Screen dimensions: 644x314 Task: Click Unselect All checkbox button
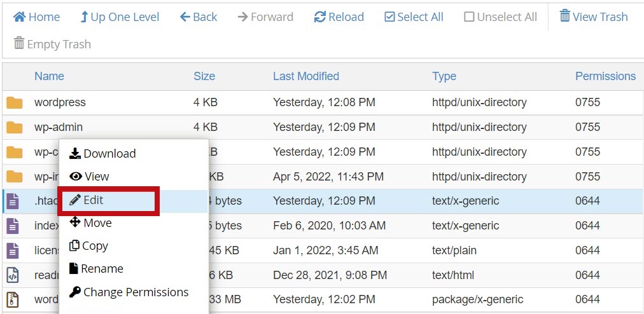(x=500, y=17)
